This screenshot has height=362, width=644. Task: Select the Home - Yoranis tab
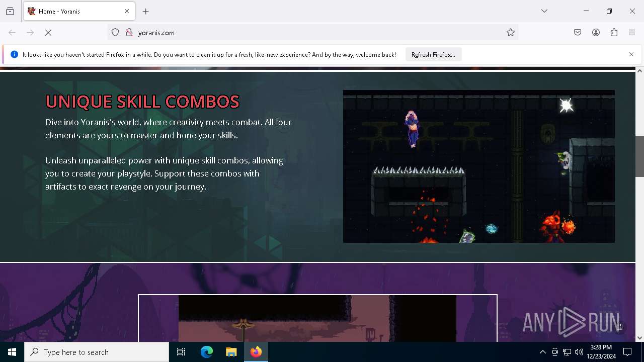[x=79, y=11]
